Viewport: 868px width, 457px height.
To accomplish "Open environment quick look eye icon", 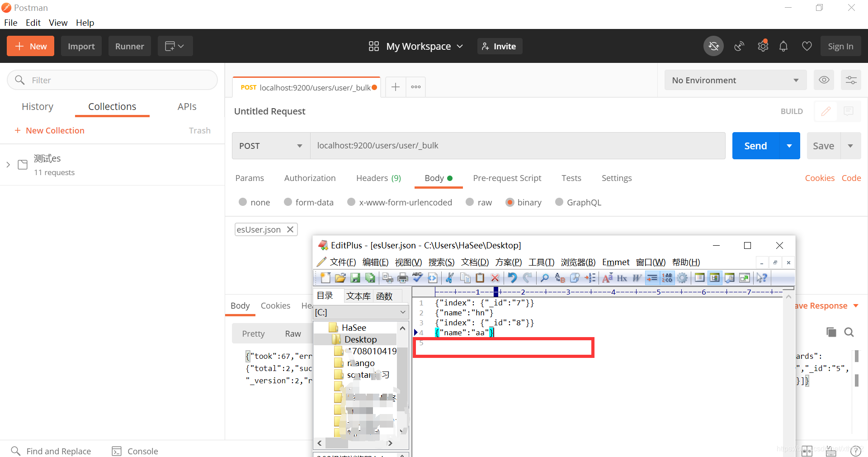I will tap(824, 80).
